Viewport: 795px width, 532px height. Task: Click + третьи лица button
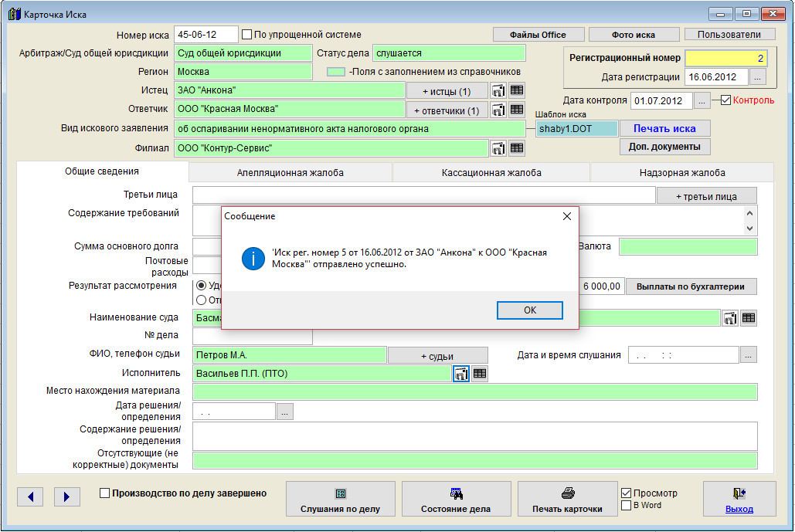pyautogui.click(x=707, y=196)
